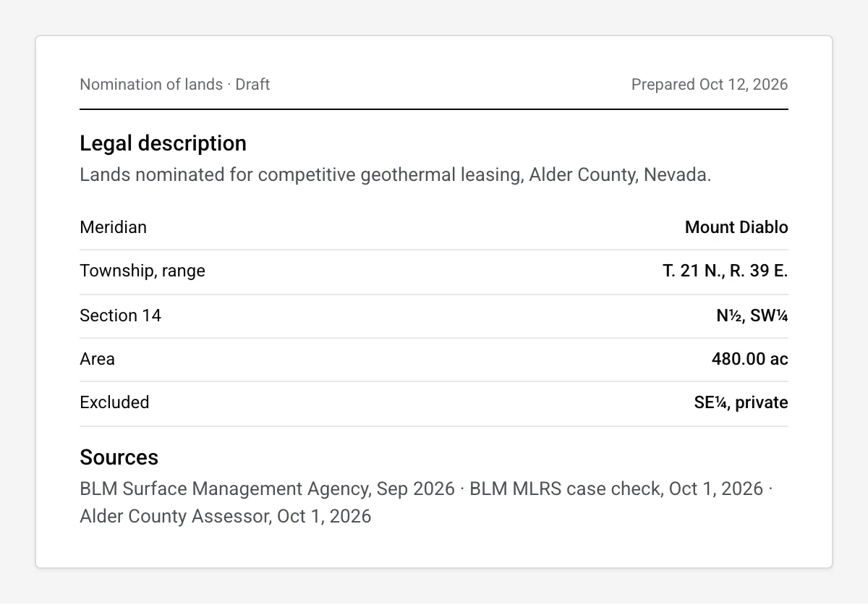Click the 'Meridian' row label
868x605 pixels.
click(x=113, y=227)
